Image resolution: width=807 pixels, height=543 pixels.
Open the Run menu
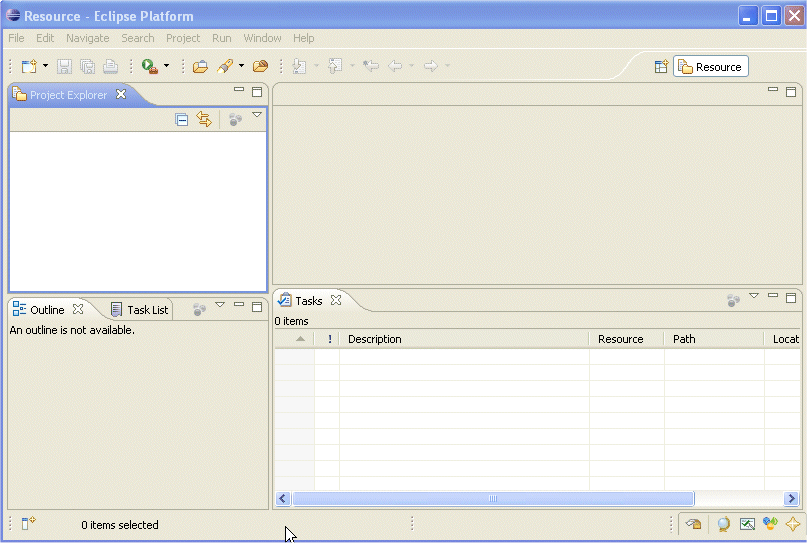[221, 38]
